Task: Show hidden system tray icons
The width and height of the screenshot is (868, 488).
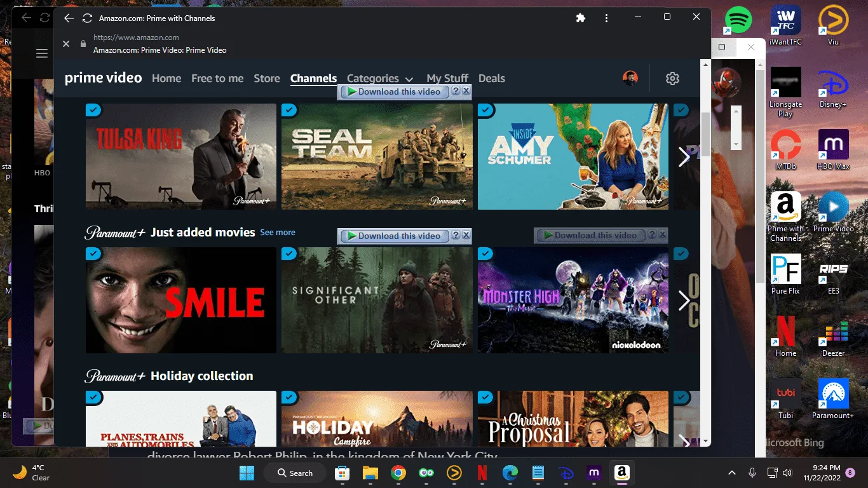Action: 732,473
